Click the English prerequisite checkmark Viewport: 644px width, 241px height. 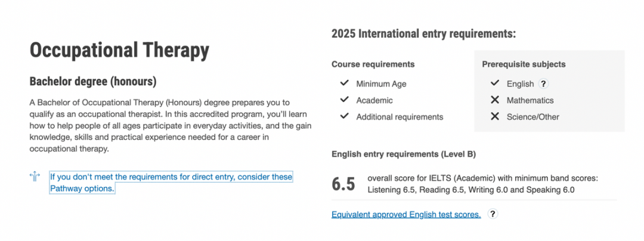[495, 84]
